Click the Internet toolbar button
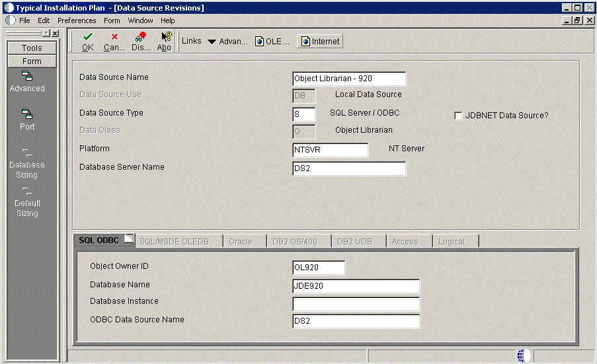This screenshot has height=364, width=597. 320,42
